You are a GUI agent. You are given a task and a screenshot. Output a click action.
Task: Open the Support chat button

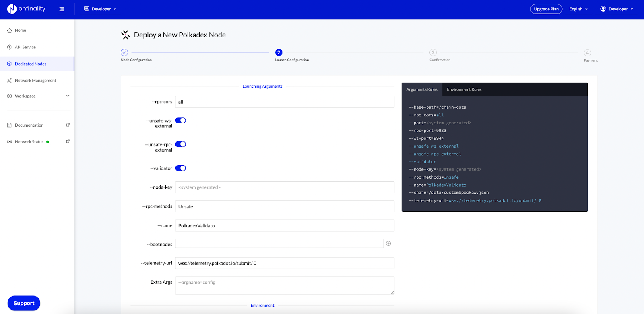click(x=24, y=303)
